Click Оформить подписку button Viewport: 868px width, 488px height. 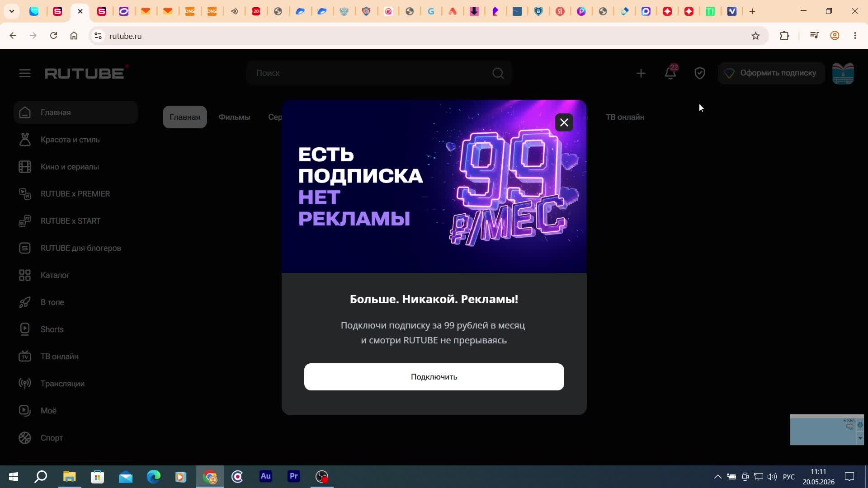[771, 73]
